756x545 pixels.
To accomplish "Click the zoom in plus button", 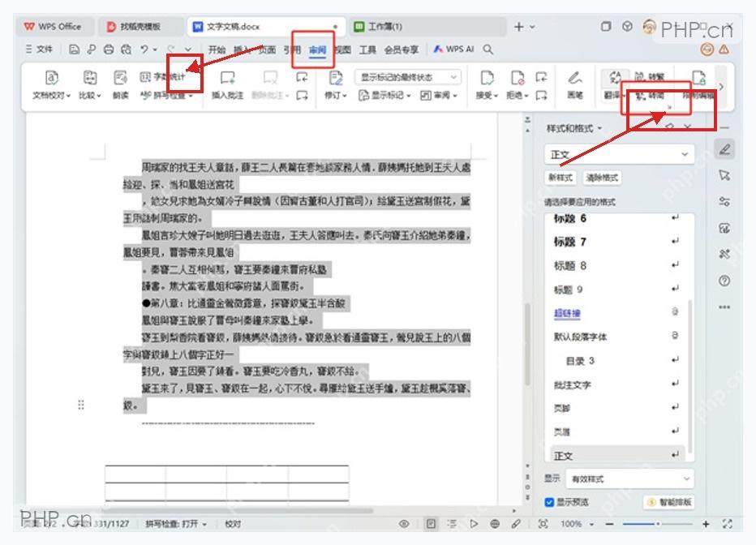I will (706, 524).
